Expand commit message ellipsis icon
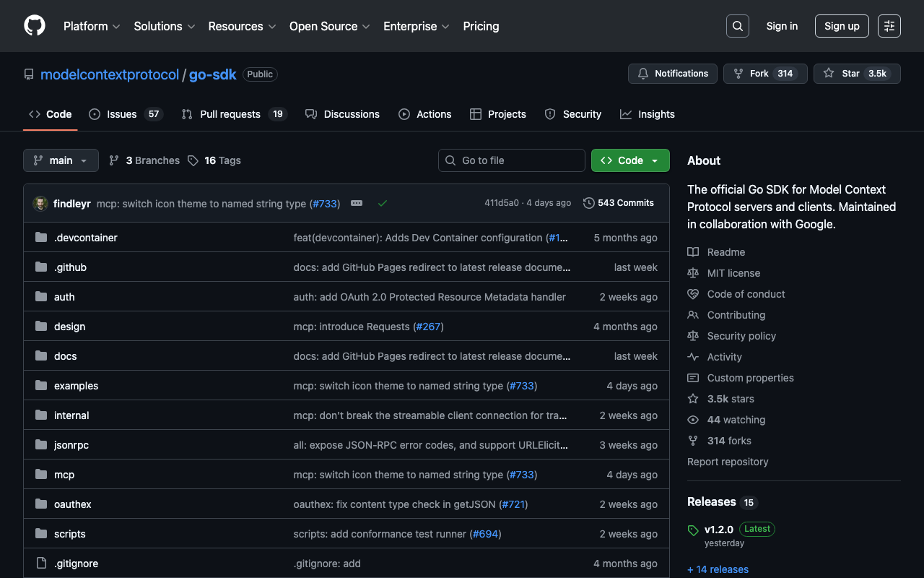Screen dimensions: 924x578 [357, 204]
